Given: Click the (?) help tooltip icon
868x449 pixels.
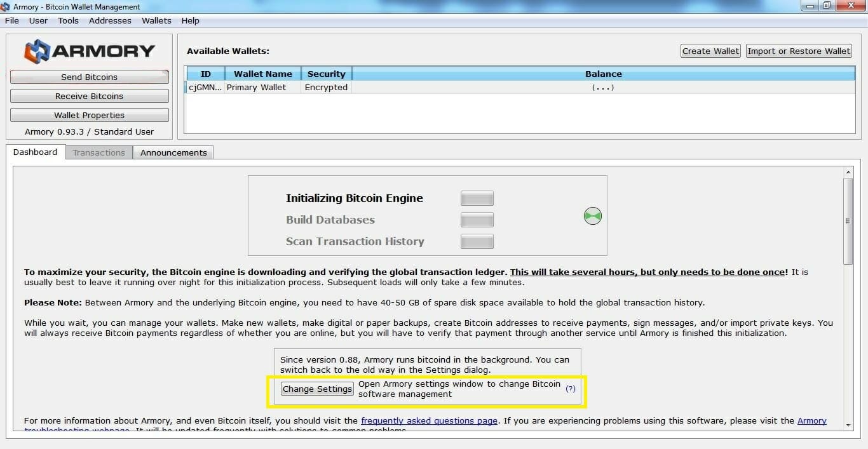Looking at the screenshot, I should click(571, 389).
